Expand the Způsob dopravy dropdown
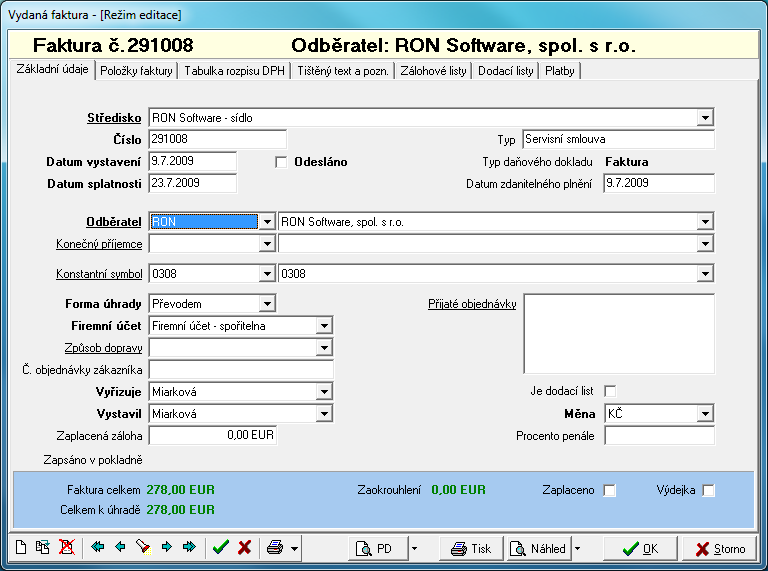 [324, 348]
